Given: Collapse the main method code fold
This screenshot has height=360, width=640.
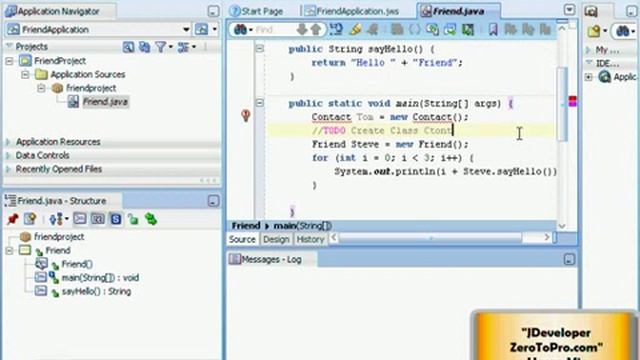Looking at the screenshot, I should click(x=260, y=103).
